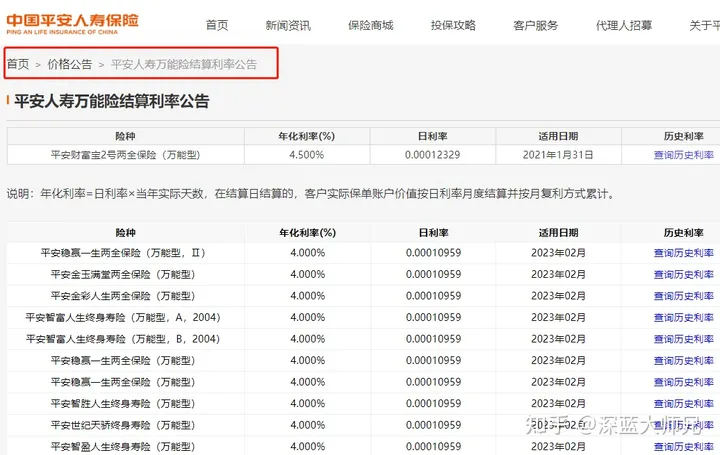720x455 pixels.
Task: Open the 首页 navigation menu item
Action: (217, 25)
